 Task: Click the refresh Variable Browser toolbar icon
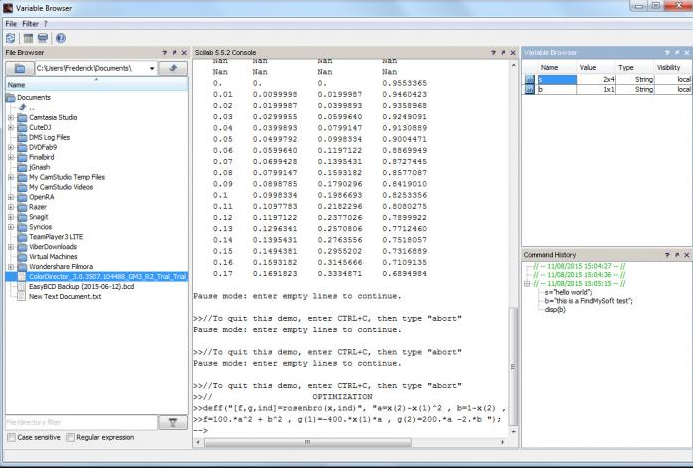[10, 38]
